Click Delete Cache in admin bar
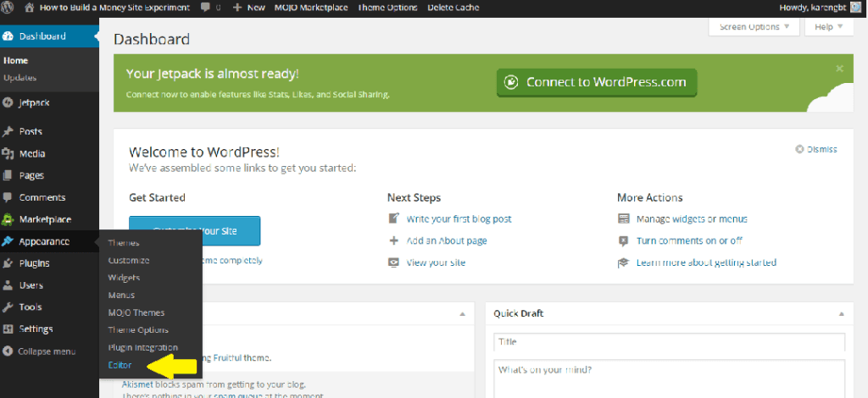The image size is (868, 398). tap(453, 8)
